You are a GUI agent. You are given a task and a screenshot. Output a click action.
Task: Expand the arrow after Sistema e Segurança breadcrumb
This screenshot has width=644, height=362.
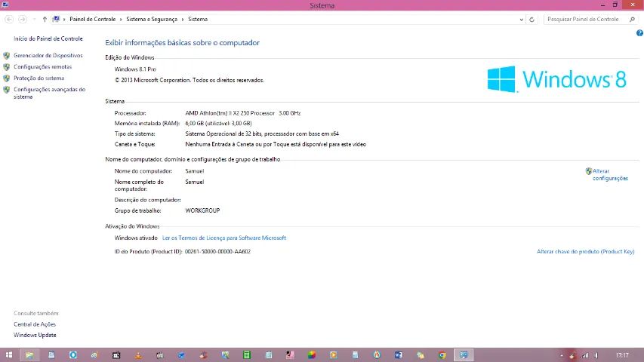(183, 20)
